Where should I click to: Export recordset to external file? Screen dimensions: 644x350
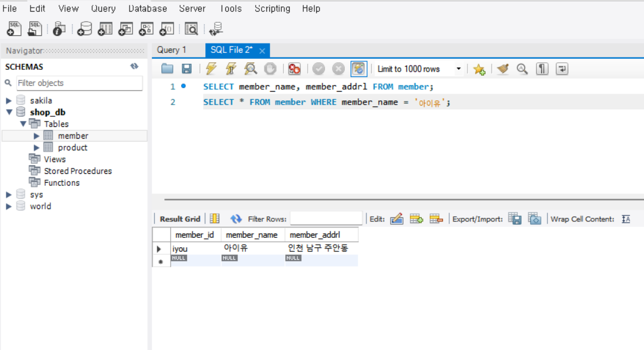(x=514, y=219)
